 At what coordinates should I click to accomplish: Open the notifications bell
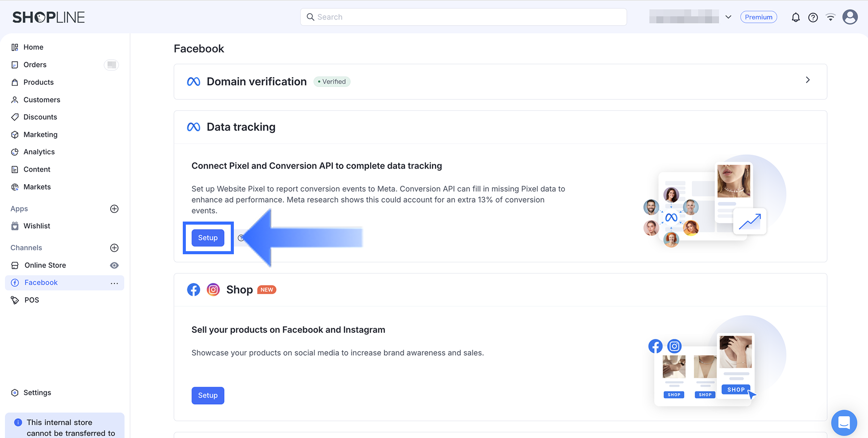point(795,17)
